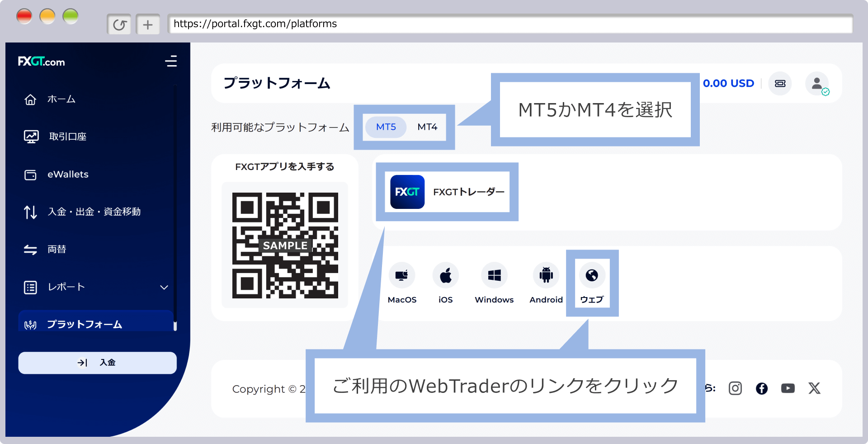Click the platform signal icon in sidebar
The image size is (868, 444).
(x=30, y=325)
